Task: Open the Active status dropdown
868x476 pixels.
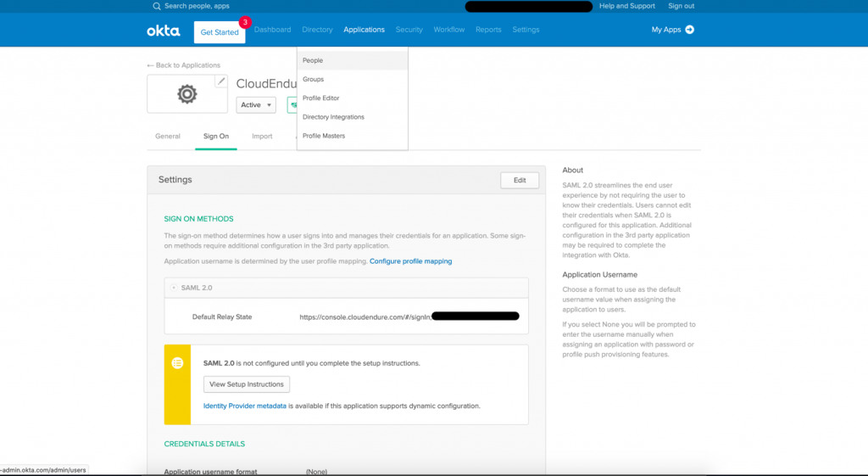Action: tap(256, 104)
